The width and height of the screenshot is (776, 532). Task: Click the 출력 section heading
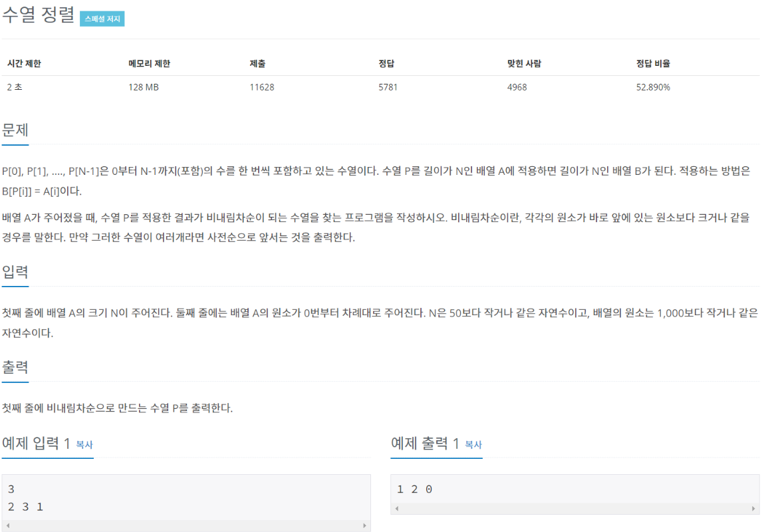[15, 367]
